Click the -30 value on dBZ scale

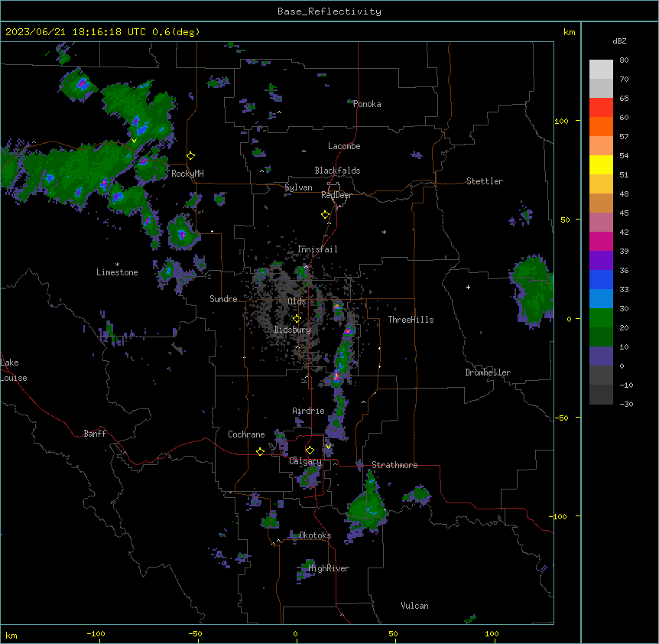pos(626,404)
